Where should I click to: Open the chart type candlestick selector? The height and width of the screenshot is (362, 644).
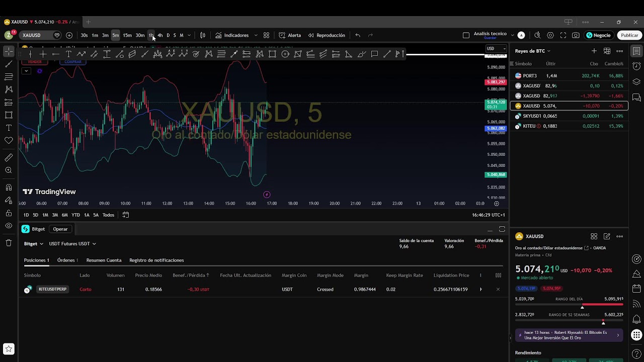tap(203, 35)
